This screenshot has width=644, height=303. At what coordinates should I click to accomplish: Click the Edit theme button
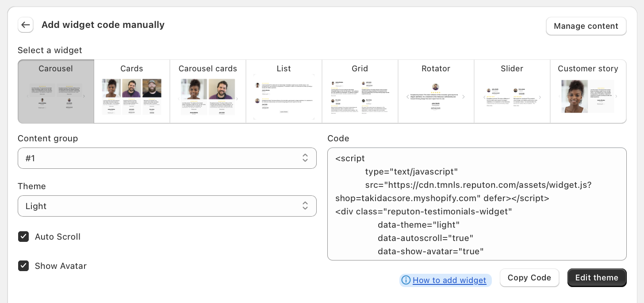pyautogui.click(x=597, y=278)
